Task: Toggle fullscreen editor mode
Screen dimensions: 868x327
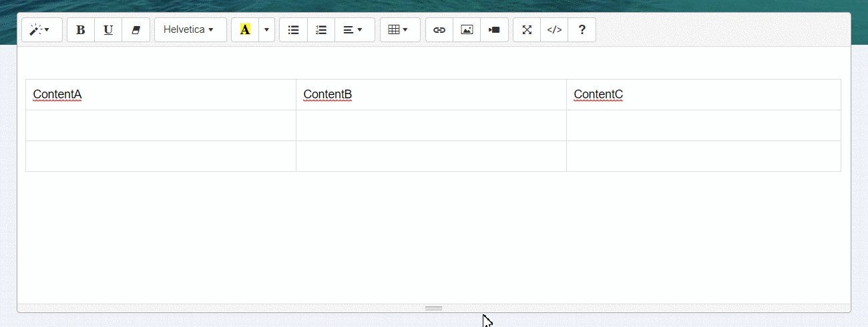Action: click(x=527, y=30)
